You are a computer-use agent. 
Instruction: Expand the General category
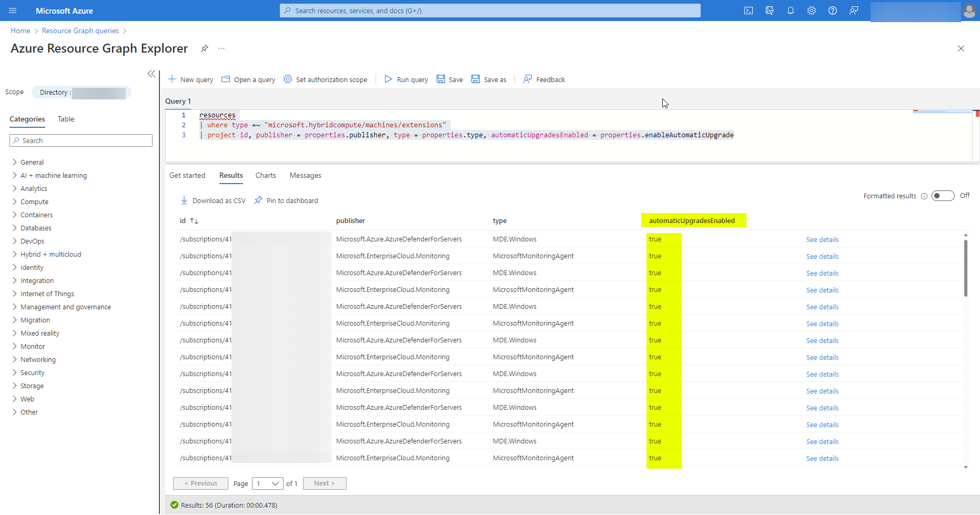[15, 162]
